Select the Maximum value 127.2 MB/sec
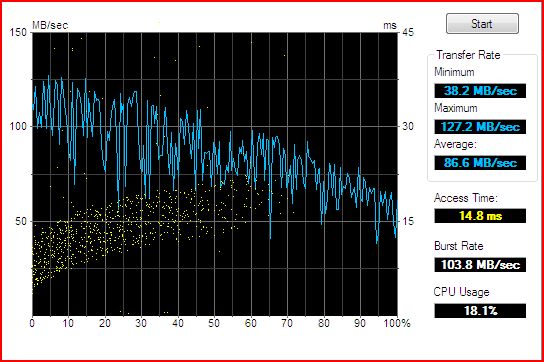 [x=480, y=127]
